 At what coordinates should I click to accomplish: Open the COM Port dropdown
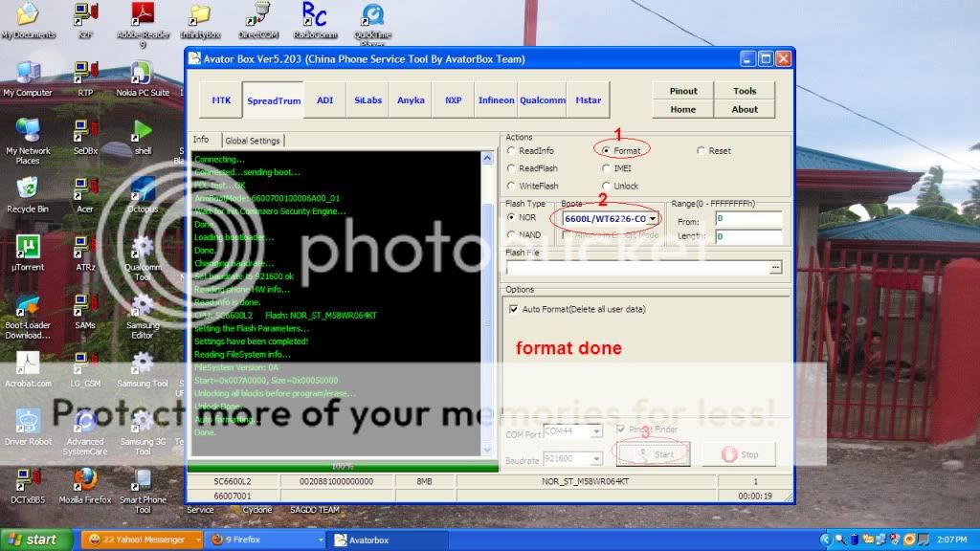[595, 431]
